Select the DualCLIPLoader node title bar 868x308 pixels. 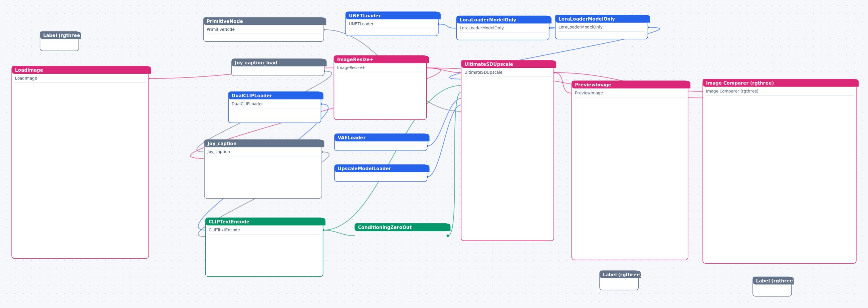(276, 95)
